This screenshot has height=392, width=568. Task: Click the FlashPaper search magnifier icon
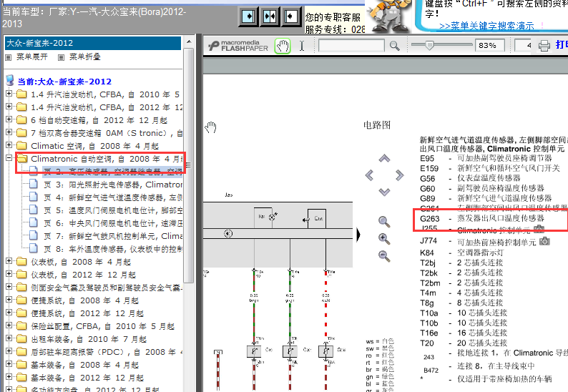394,46
